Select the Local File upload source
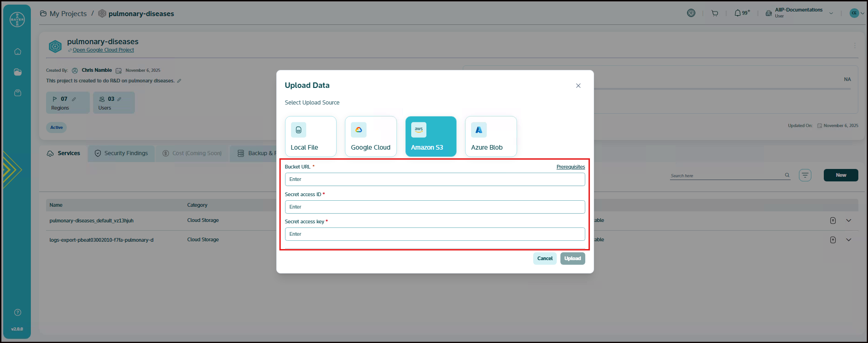Viewport: 868px width, 343px height. click(x=310, y=136)
